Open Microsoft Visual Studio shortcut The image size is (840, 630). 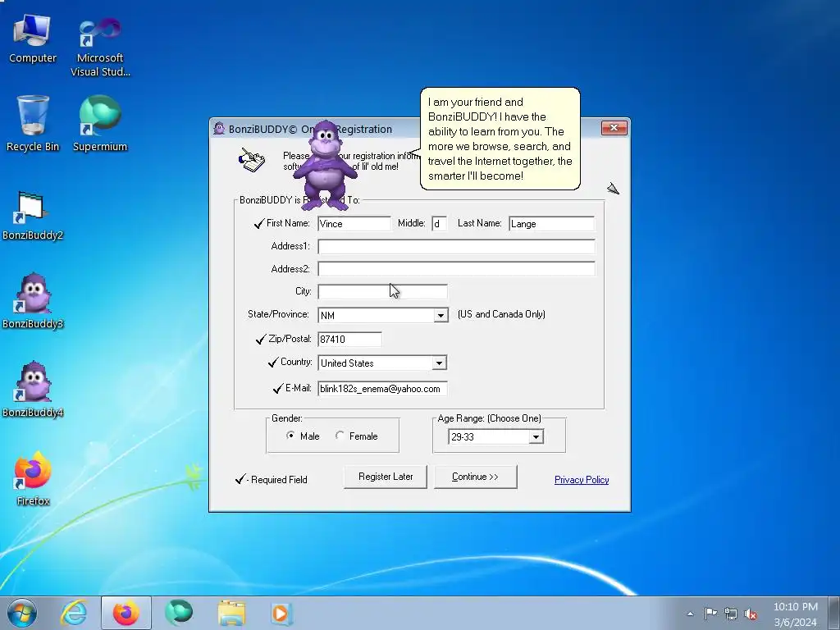(x=100, y=46)
